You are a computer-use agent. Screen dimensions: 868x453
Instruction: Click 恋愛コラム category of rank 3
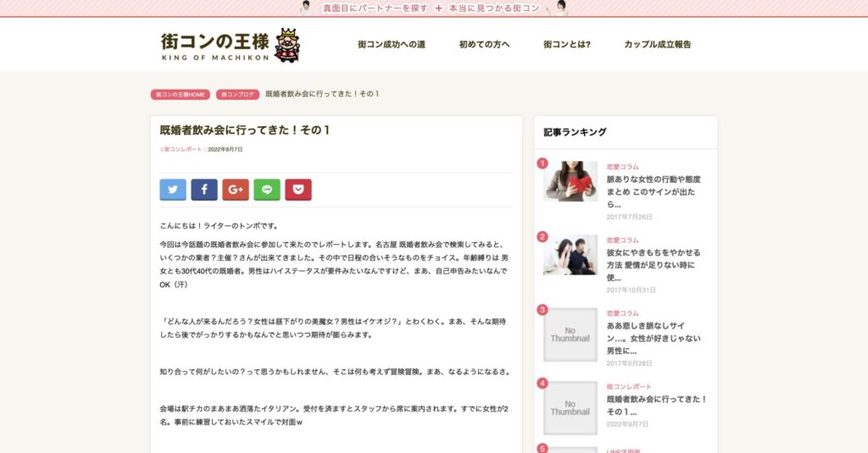click(623, 313)
